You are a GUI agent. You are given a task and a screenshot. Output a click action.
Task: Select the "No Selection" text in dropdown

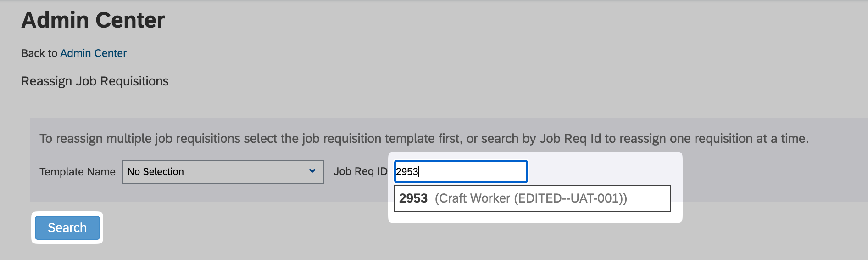(156, 172)
